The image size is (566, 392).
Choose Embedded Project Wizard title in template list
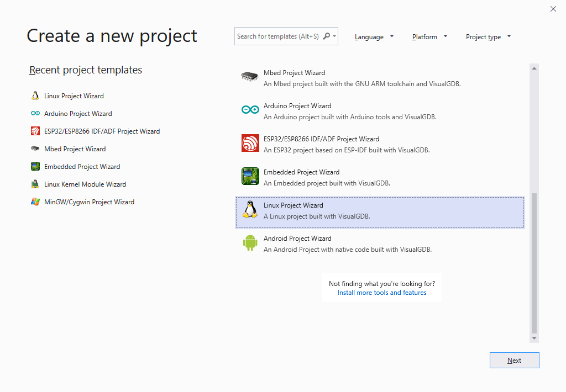click(301, 172)
